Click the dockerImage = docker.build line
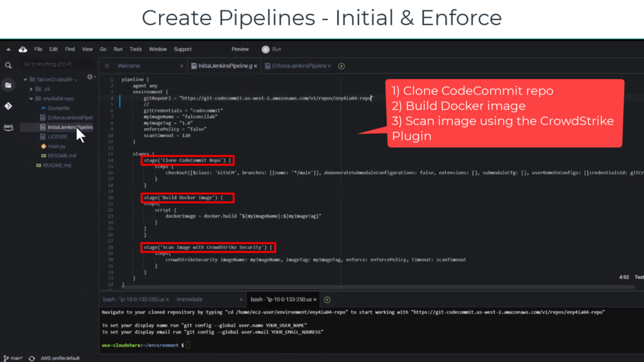 pos(243,216)
